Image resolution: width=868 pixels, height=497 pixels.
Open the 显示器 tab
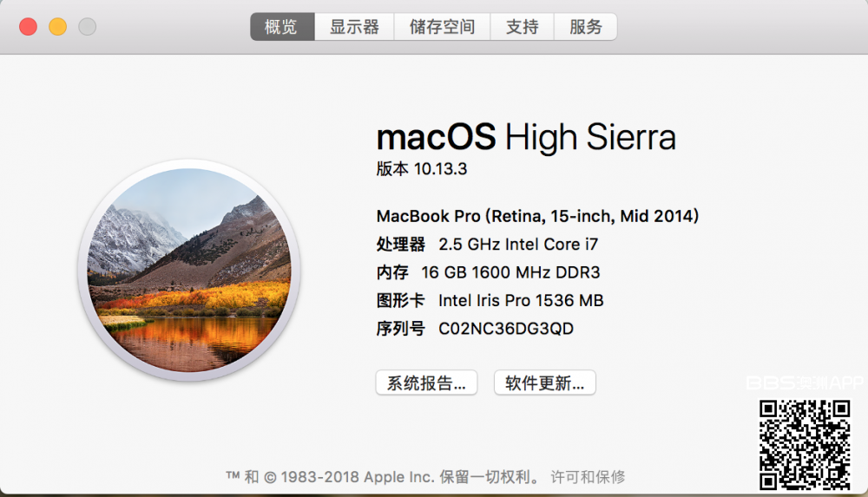pyautogui.click(x=354, y=27)
